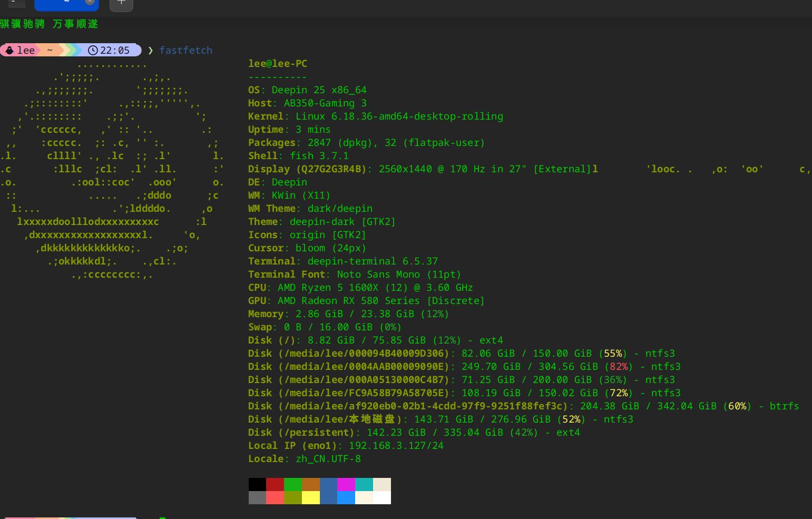Click the WM value KWin (X11)
The height and width of the screenshot is (519, 812).
(x=301, y=195)
